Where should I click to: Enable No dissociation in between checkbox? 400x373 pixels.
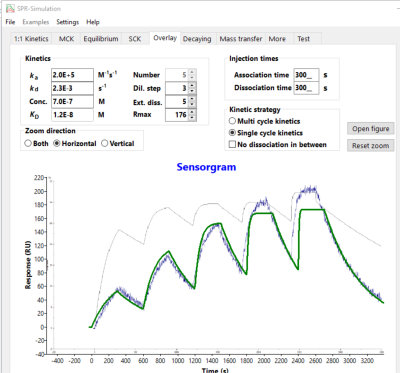[x=232, y=144]
